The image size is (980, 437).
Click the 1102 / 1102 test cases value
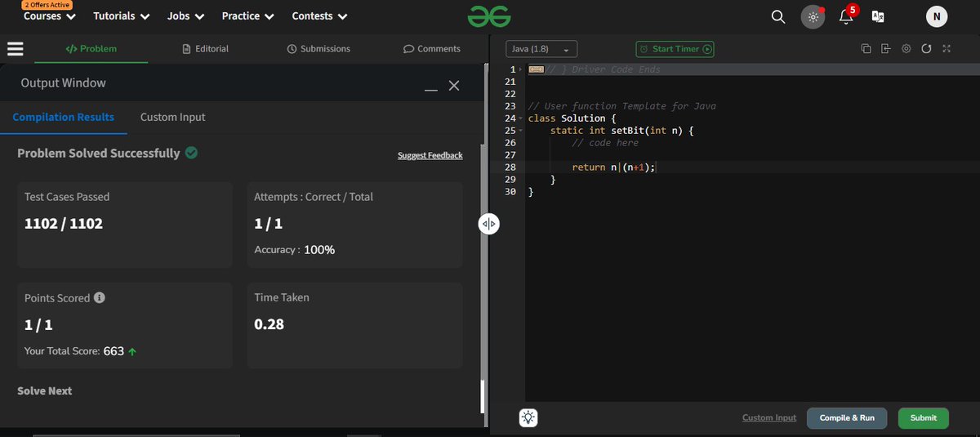click(64, 223)
